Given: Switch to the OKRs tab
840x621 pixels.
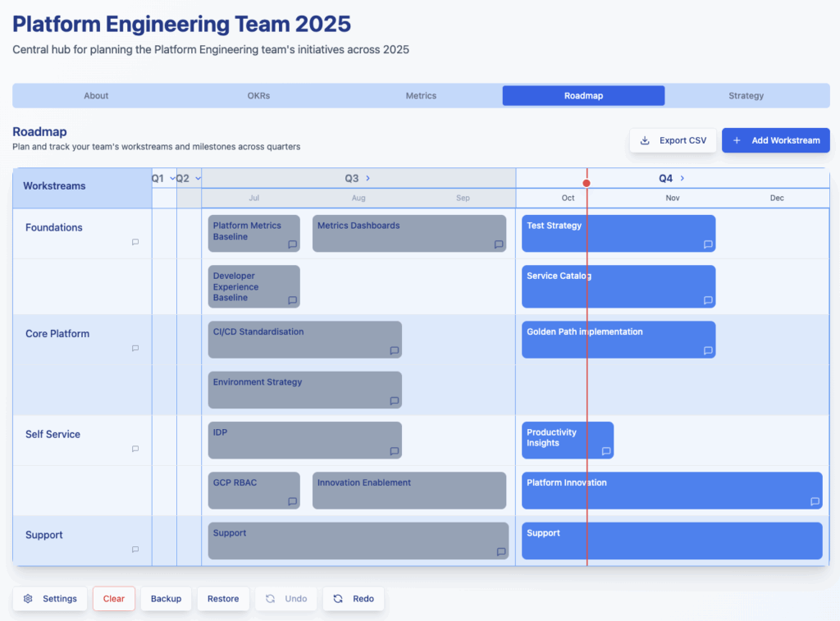Looking at the screenshot, I should pyautogui.click(x=258, y=96).
